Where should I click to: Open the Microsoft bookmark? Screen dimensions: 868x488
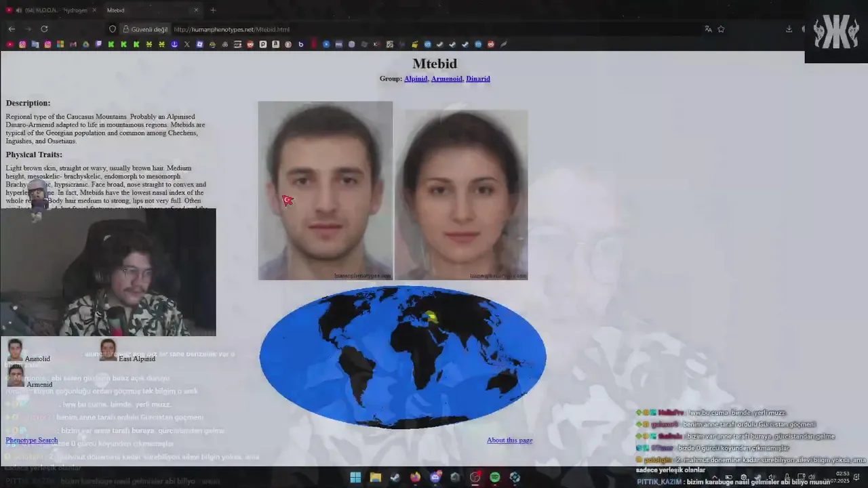(x=60, y=45)
